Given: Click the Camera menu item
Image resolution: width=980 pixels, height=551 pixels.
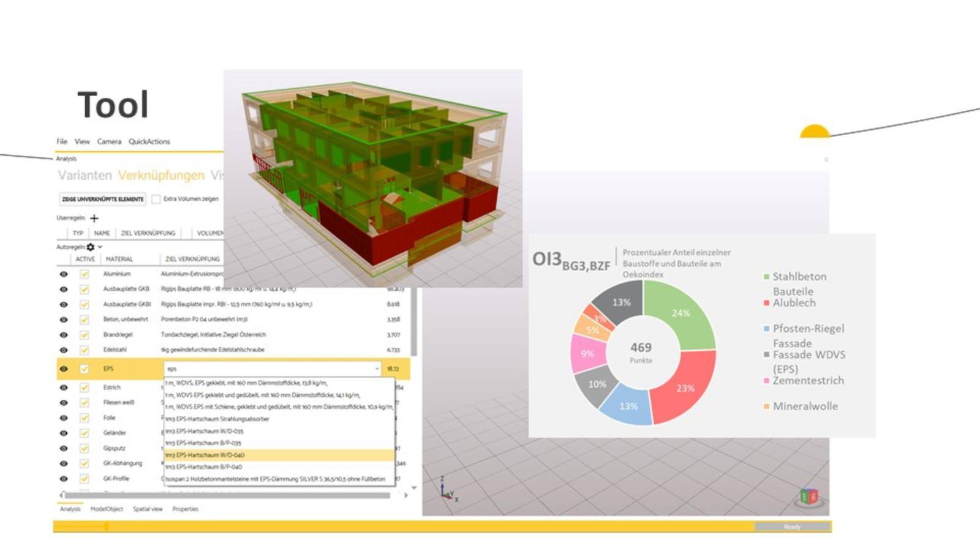Looking at the screenshot, I should [109, 141].
